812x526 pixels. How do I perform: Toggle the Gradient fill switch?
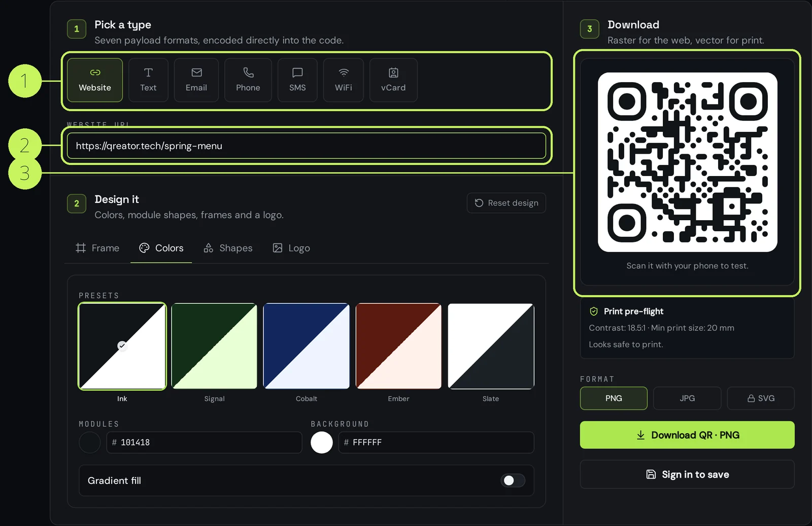pyautogui.click(x=513, y=480)
